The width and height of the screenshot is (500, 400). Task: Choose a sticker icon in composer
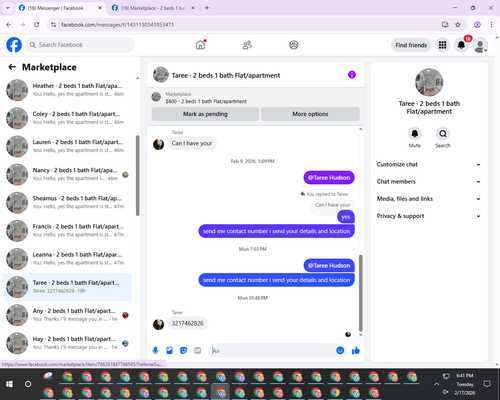[x=183, y=350]
